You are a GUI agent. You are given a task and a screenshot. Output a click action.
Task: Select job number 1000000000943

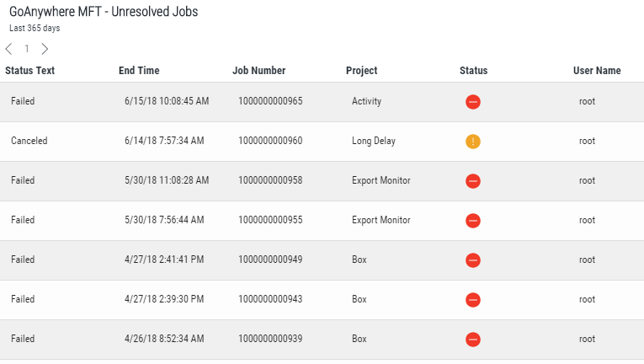coord(270,299)
